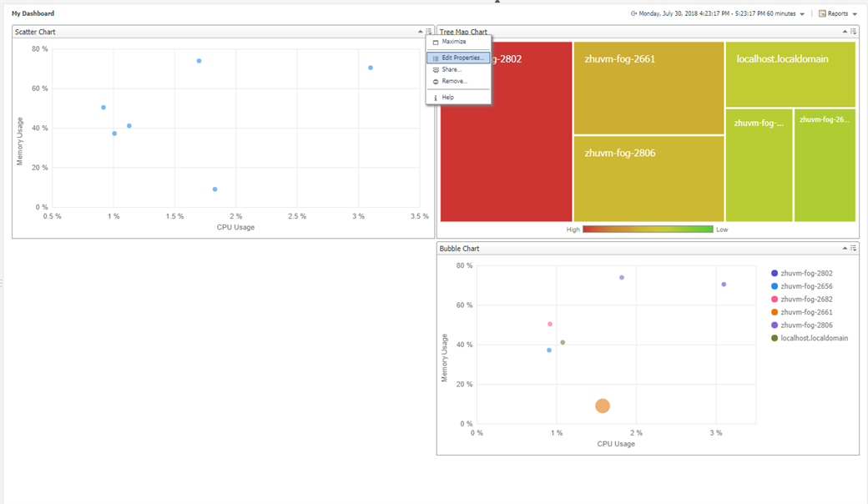Viewport: 868px width, 504px height.
Task: Choose Share... from the panel menu
Action: (458, 70)
